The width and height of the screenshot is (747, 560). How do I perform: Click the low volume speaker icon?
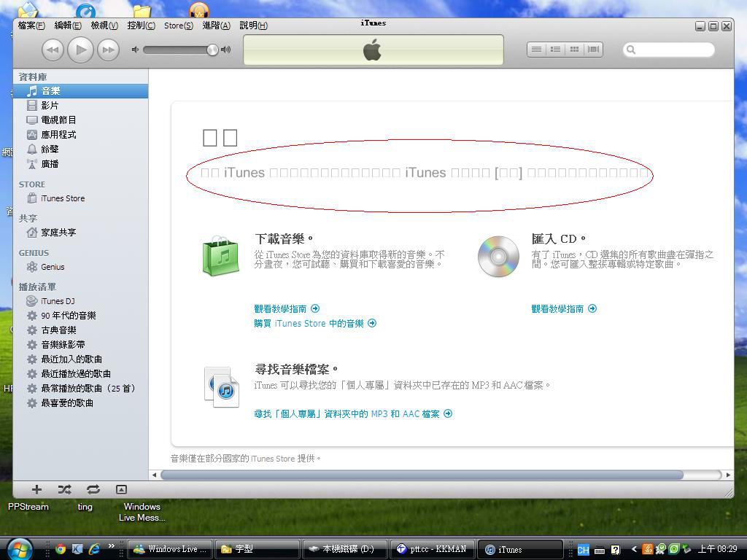pos(135,50)
